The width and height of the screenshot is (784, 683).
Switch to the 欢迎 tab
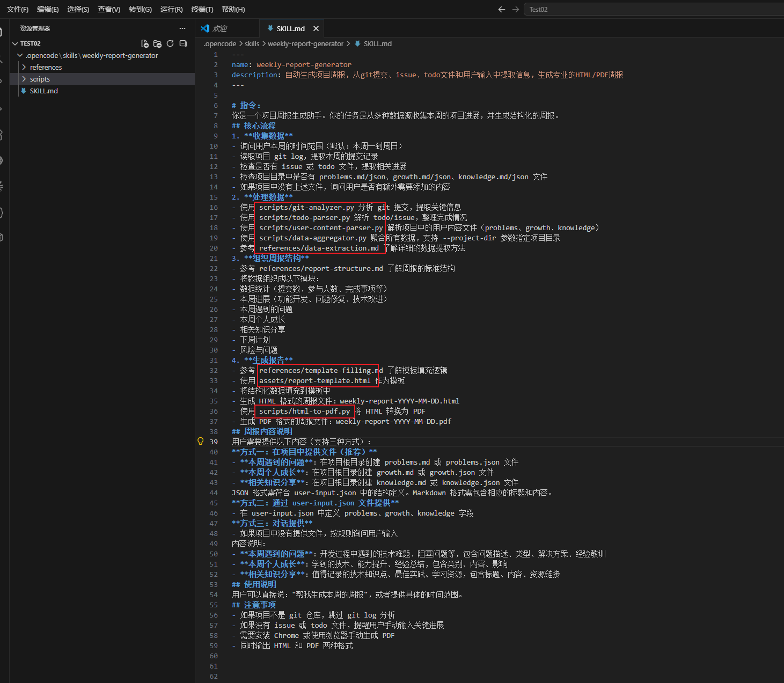[227, 28]
